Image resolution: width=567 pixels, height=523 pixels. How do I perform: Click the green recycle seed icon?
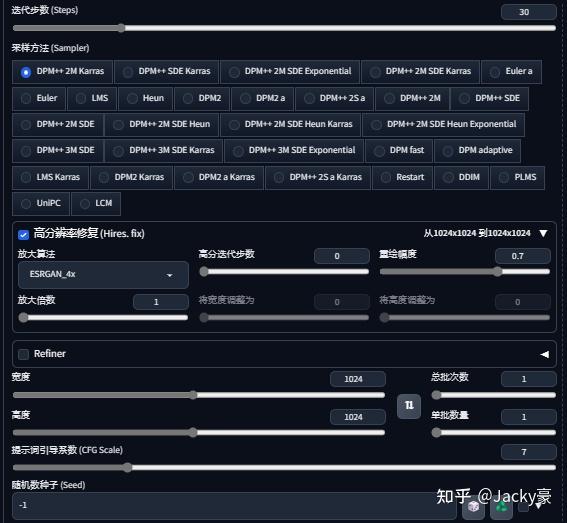(501, 506)
